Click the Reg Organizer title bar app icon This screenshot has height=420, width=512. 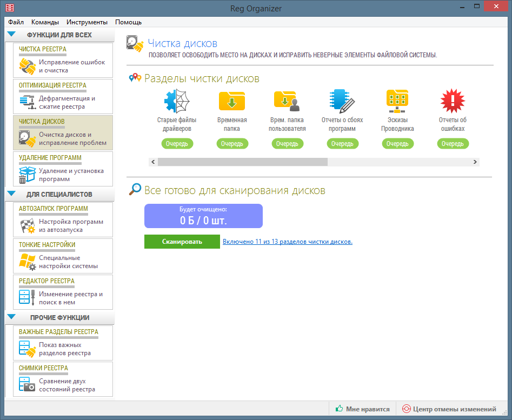pos(10,8)
